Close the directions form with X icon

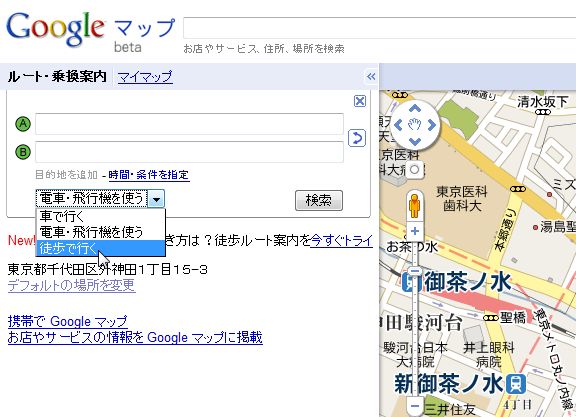360,101
